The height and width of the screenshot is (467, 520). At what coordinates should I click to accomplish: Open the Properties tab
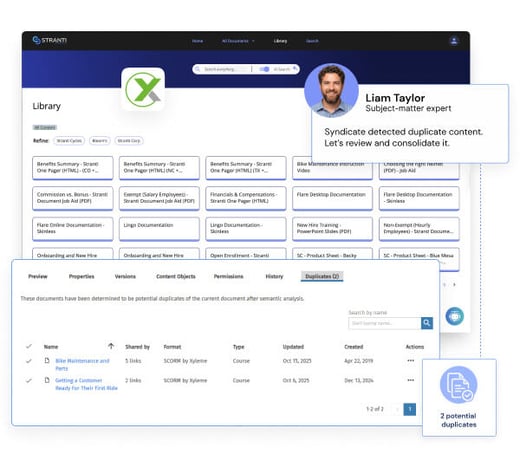click(81, 276)
